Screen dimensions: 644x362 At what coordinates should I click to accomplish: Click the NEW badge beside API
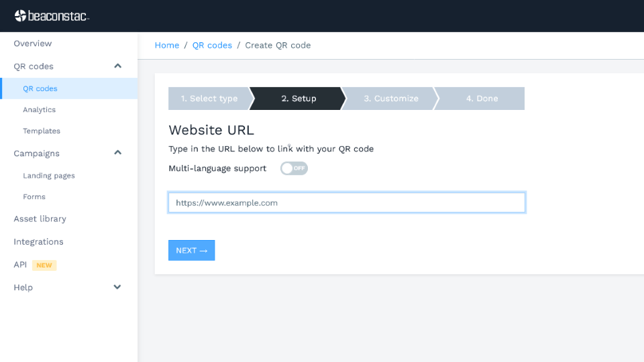point(44,265)
